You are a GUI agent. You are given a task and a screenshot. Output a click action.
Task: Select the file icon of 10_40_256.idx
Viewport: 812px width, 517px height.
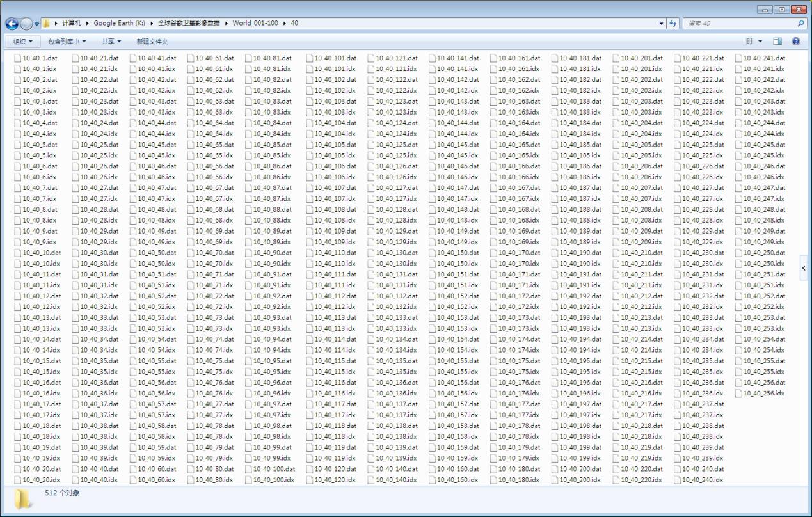tap(738, 394)
